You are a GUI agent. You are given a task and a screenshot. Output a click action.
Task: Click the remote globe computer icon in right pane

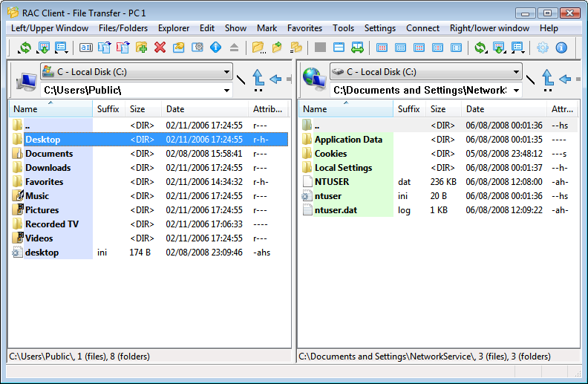point(314,79)
